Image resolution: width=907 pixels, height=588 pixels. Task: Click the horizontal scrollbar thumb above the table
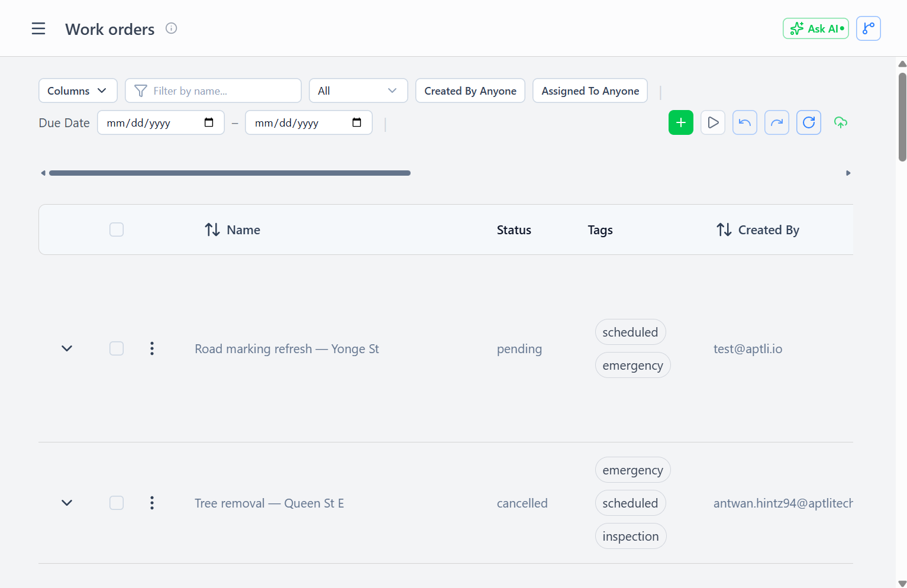coord(230,173)
